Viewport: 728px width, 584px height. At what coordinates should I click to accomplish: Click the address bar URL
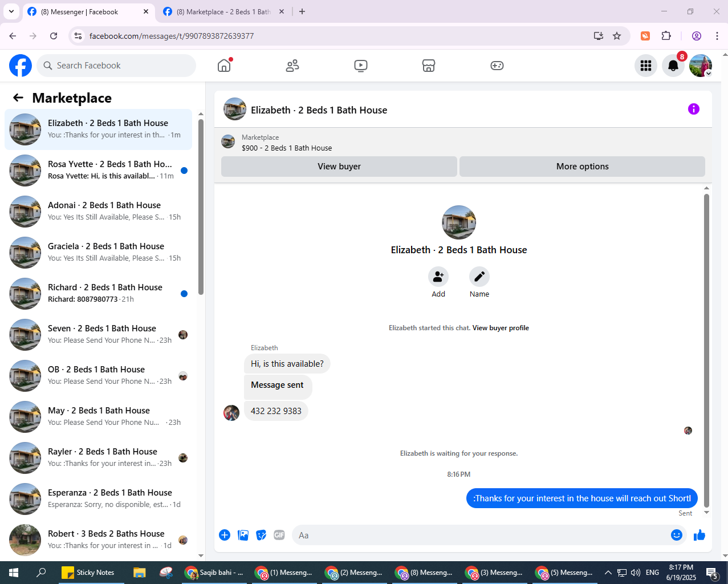coord(172,36)
